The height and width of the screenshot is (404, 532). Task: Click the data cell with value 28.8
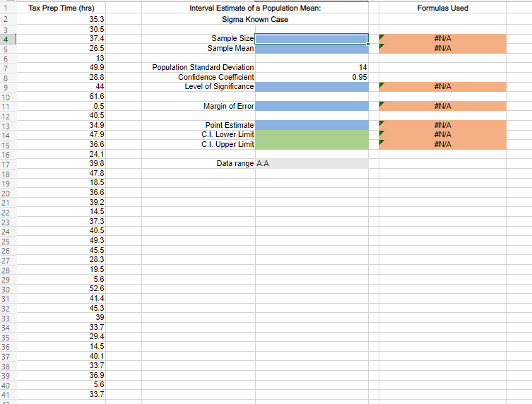click(x=61, y=78)
